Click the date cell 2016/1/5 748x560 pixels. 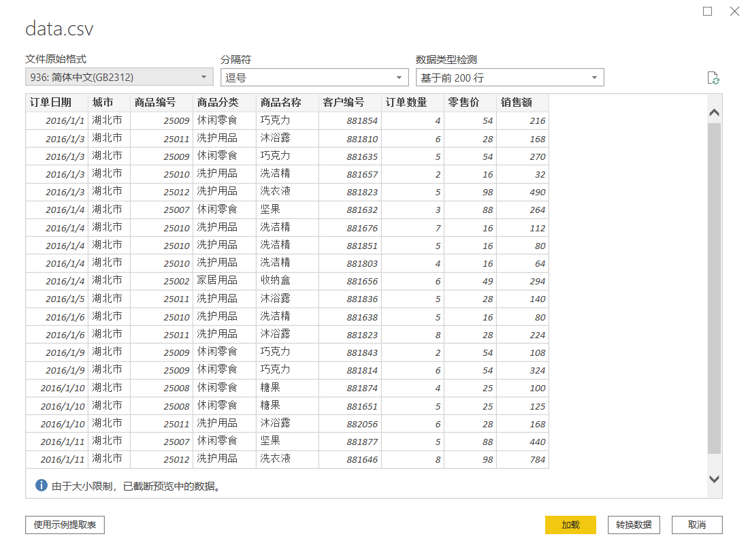[56, 299]
